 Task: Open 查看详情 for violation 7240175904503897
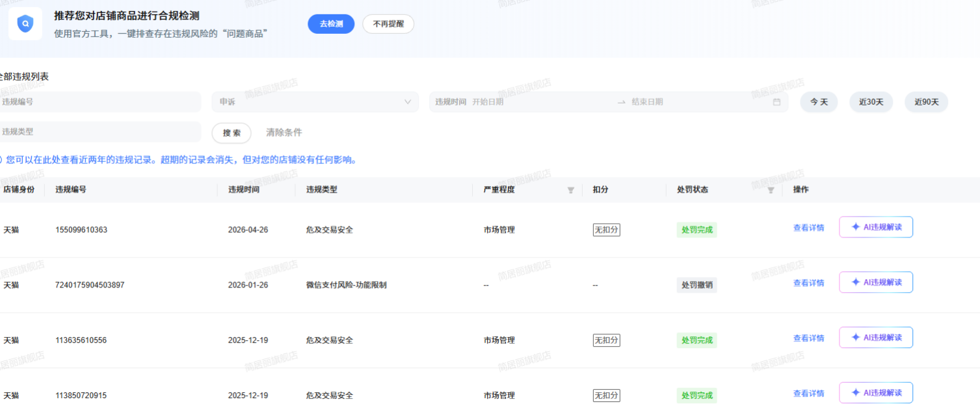coord(808,284)
